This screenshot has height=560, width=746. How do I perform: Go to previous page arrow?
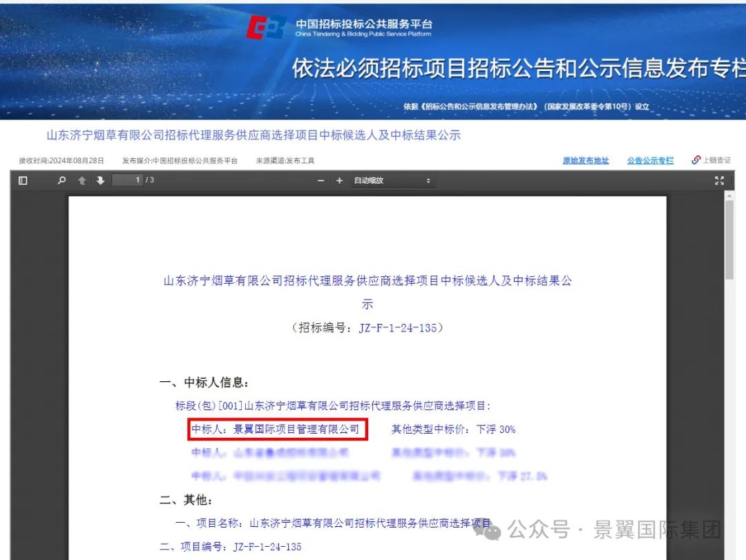coord(82,180)
